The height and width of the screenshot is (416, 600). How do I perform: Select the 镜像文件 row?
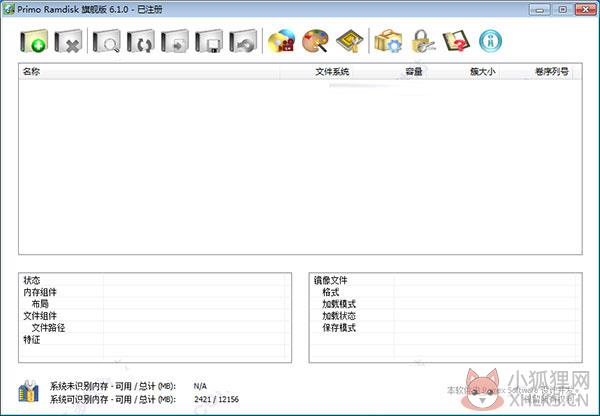[446, 280]
